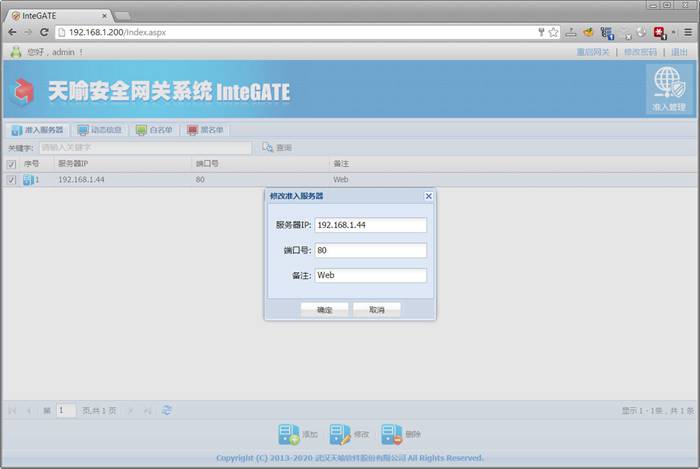Viewport: 700px width, 469px height.
Task: Click the red asterisk extension icon
Action: (x=659, y=33)
